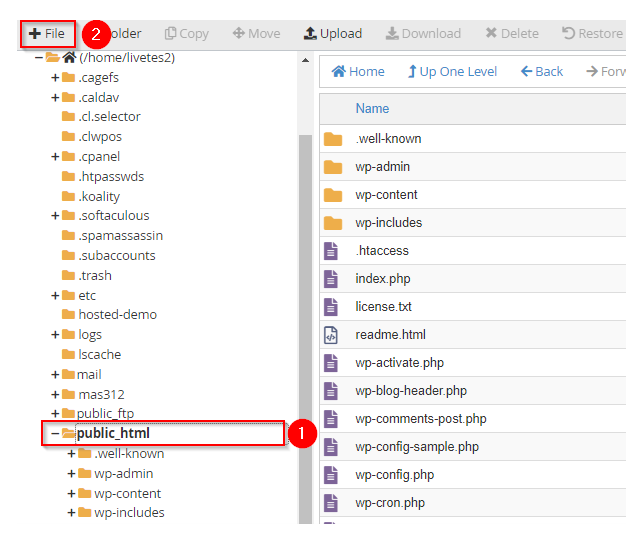Expand the public_ftp tree folder
The width and height of the screenshot is (644, 544).
click(x=55, y=413)
